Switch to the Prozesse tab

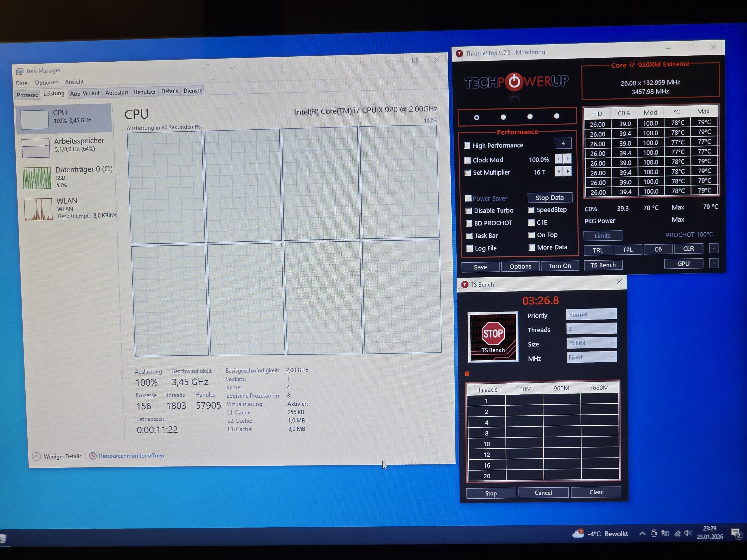click(x=27, y=95)
